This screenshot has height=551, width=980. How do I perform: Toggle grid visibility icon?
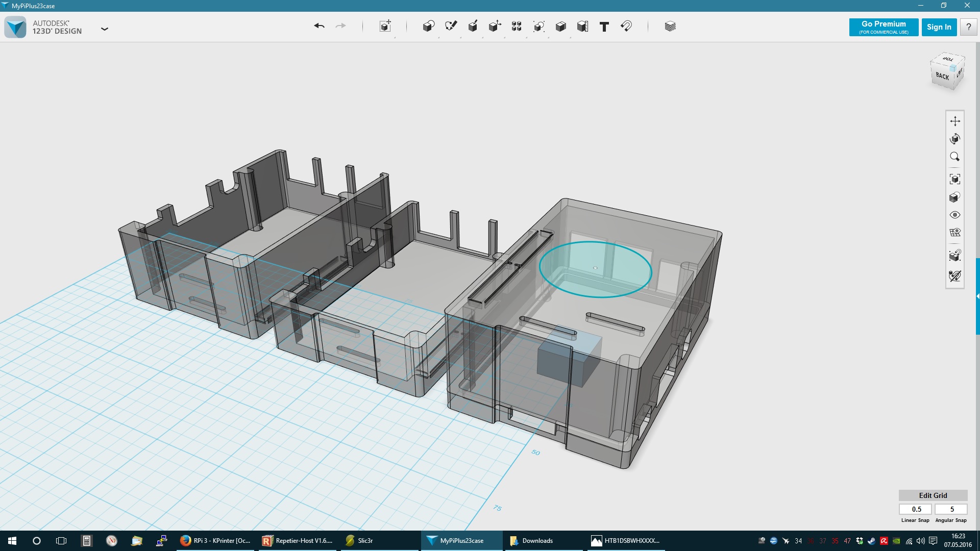[x=954, y=233]
